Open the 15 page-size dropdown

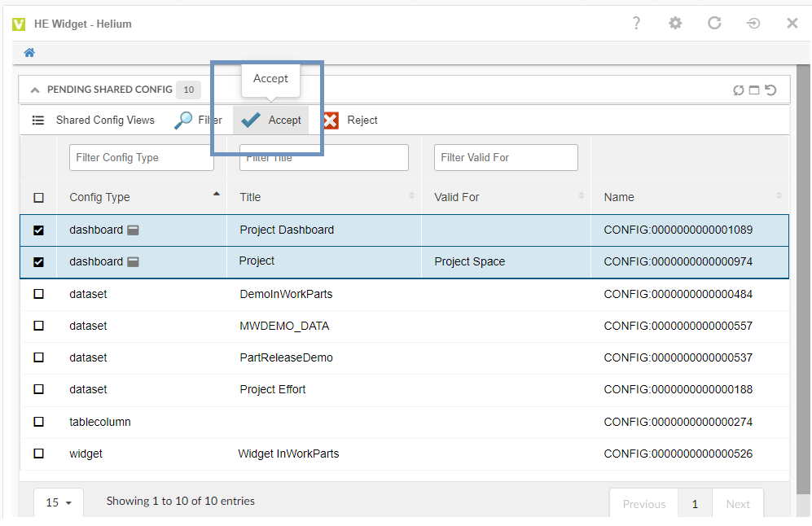(59, 502)
